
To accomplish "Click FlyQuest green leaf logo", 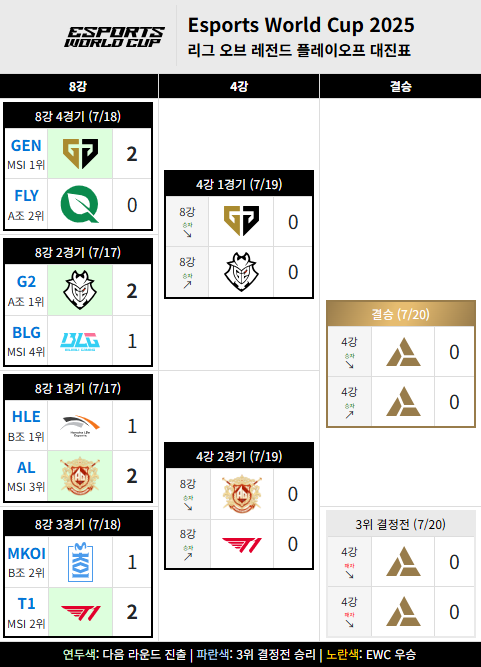I will click(x=80, y=205).
